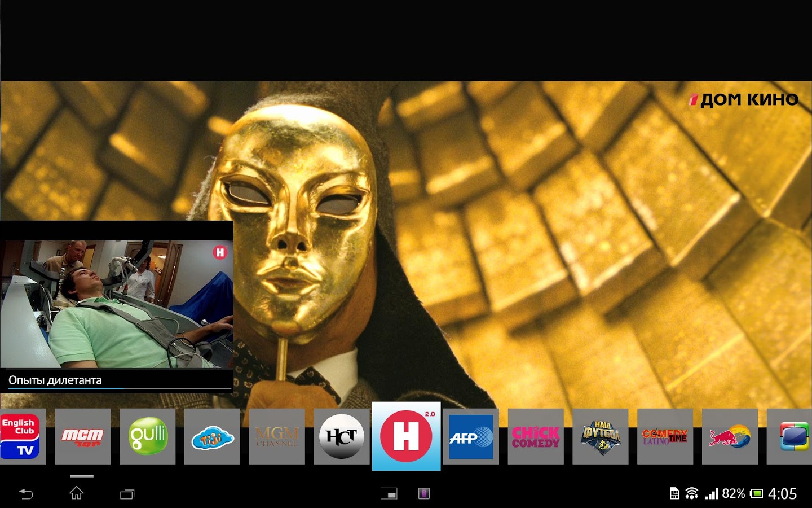
Task: Open the Gulli channel
Action: tap(147, 436)
